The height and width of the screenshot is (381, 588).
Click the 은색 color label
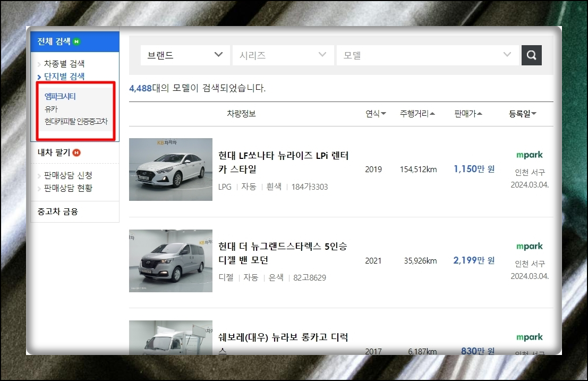276,277
